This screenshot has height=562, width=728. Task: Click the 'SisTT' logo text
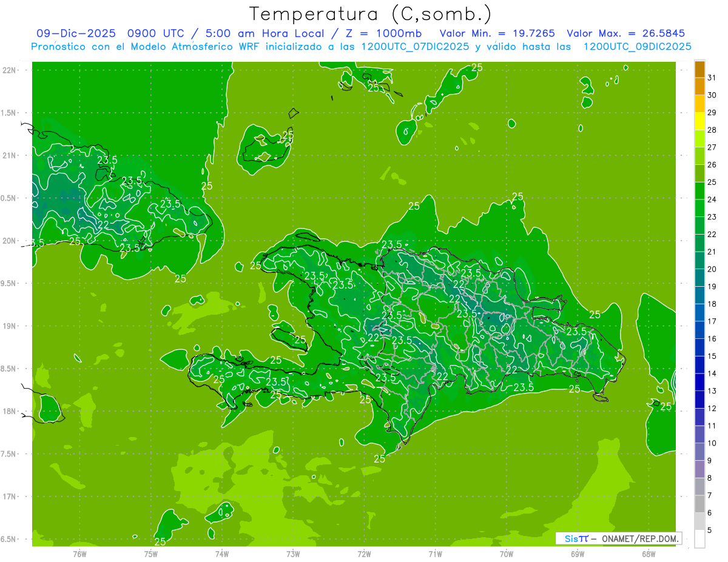pyautogui.click(x=576, y=538)
